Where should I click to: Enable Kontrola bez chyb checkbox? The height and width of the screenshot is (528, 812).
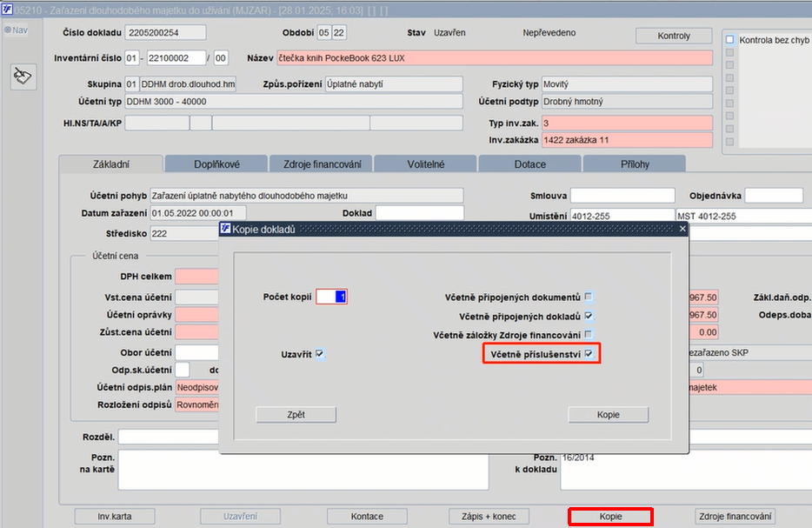coord(730,40)
